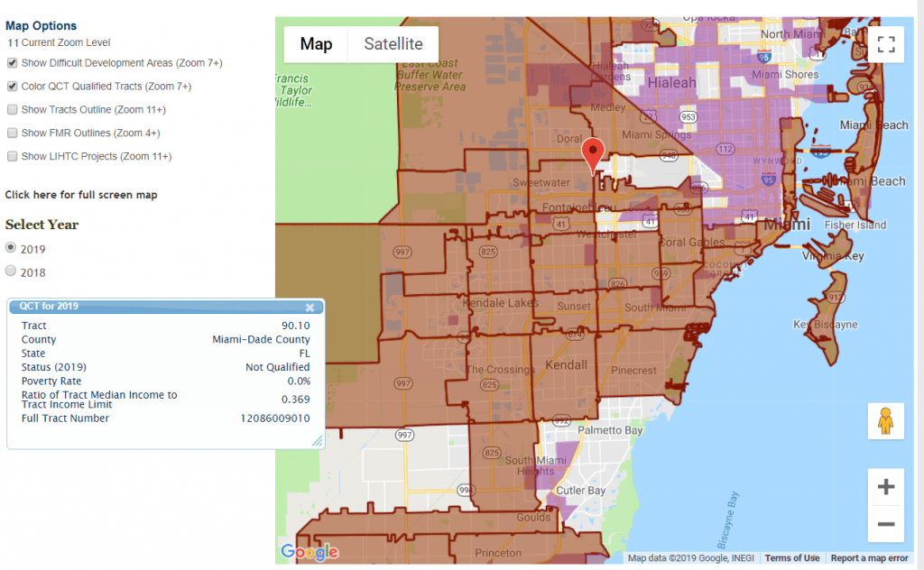Switch to Satellite map view
The width and height of the screenshot is (924, 570).
click(x=393, y=44)
